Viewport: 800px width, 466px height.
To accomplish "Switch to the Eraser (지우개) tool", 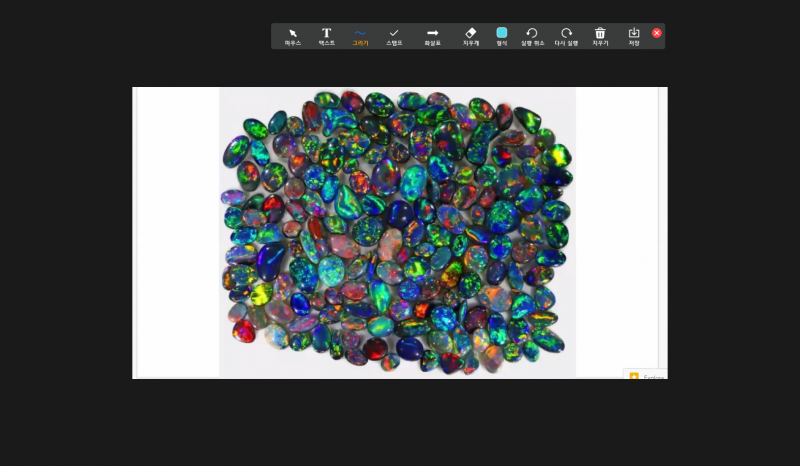I will click(x=471, y=36).
